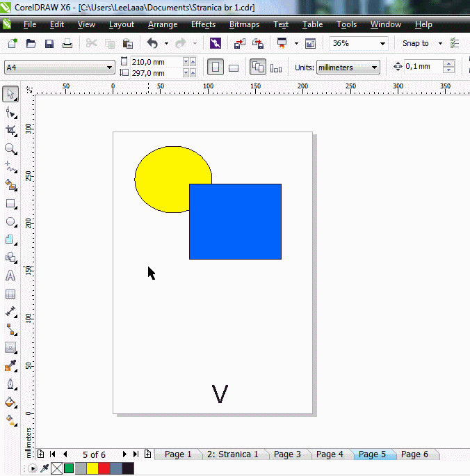The height and width of the screenshot is (476, 470).
Task: Set page orientation to Portrait
Action: pyautogui.click(x=216, y=68)
